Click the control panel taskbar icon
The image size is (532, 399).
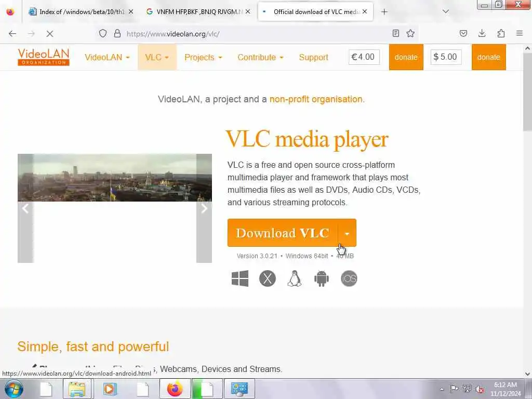[240, 389]
